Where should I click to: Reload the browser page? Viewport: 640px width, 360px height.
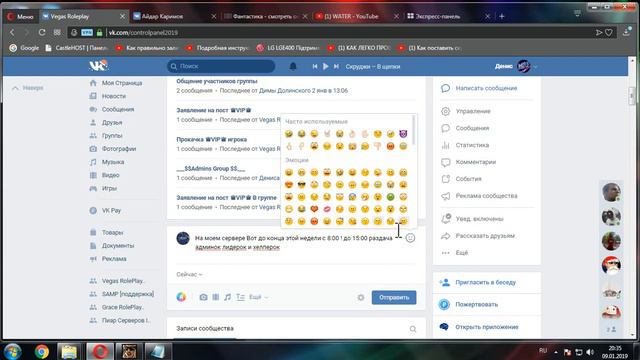point(42,32)
